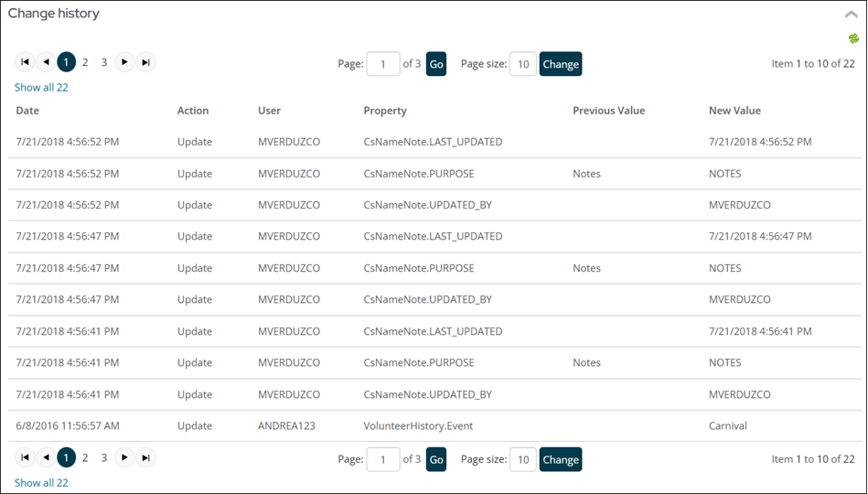Go to last page in bottom pager
The height and width of the screenshot is (494, 868).
click(145, 457)
